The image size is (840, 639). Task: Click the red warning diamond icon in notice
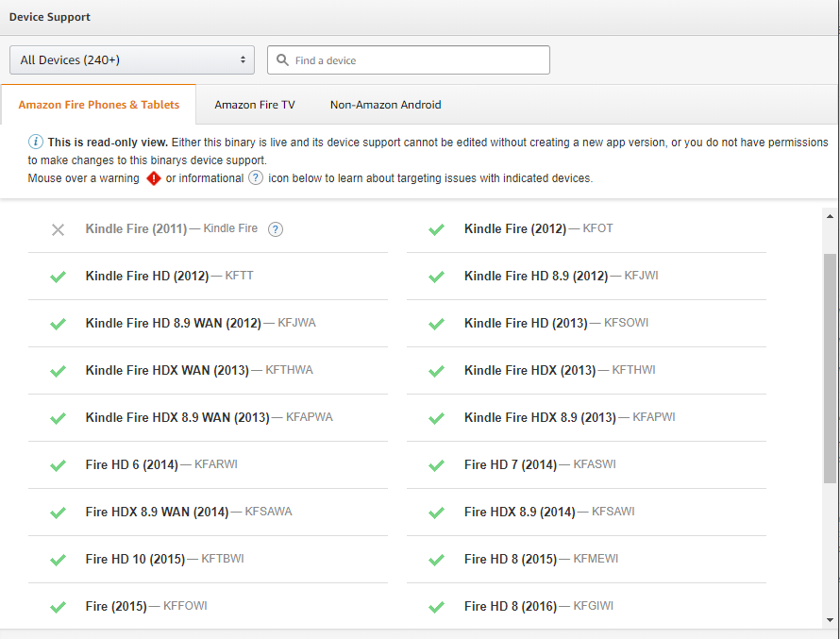click(x=153, y=178)
